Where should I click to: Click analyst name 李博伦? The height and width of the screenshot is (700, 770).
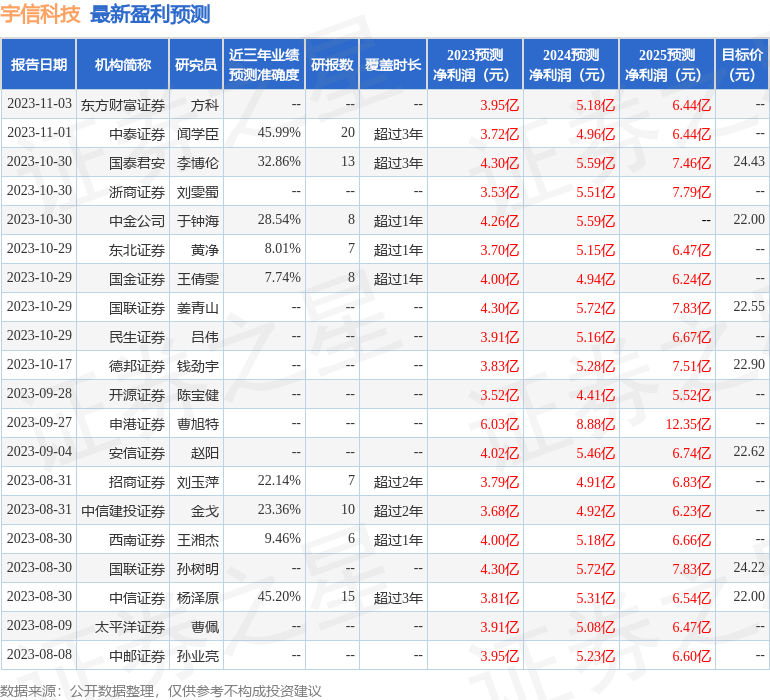pyautogui.click(x=198, y=163)
